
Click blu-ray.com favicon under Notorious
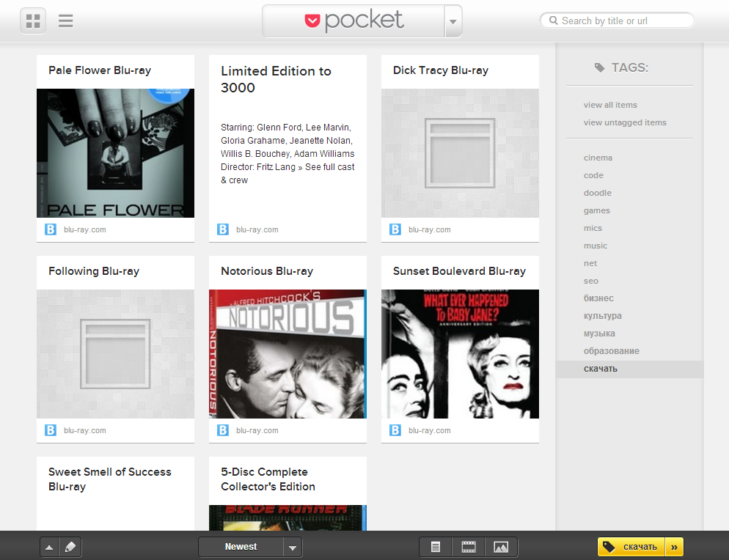223,430
